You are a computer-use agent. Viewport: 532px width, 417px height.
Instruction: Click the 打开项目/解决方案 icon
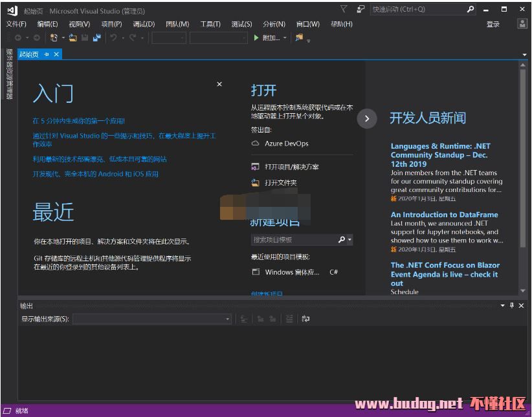click(x=255, y=166)
